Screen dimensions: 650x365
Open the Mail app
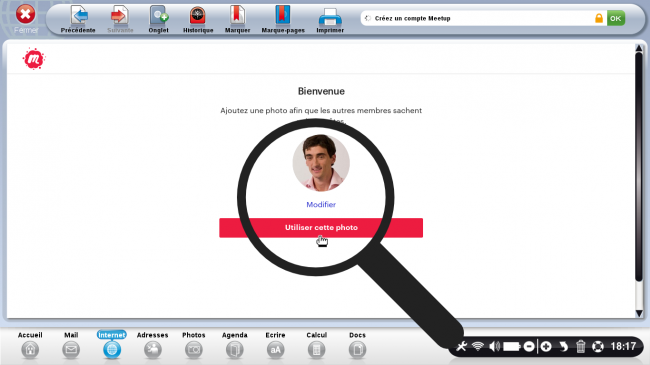point(71,345)
